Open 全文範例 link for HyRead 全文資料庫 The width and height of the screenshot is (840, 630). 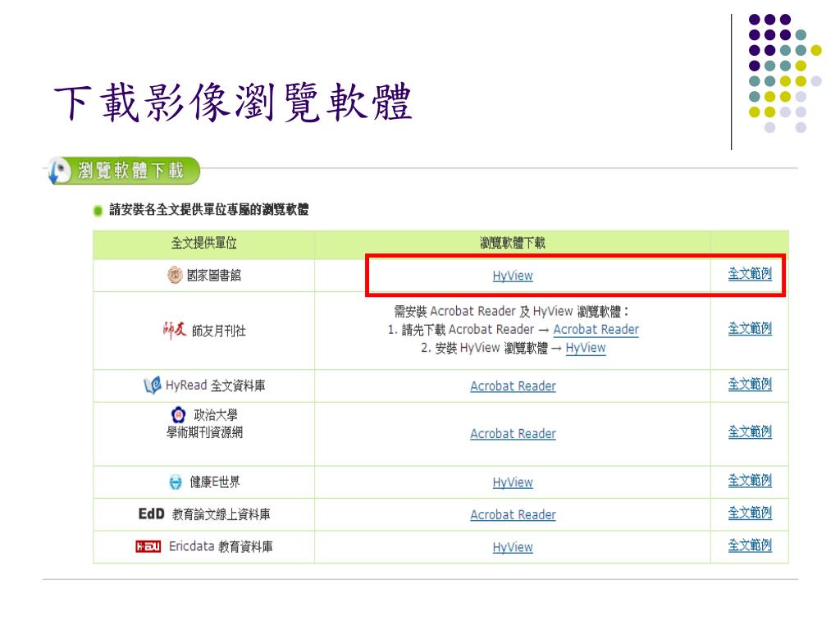point(750,384)
